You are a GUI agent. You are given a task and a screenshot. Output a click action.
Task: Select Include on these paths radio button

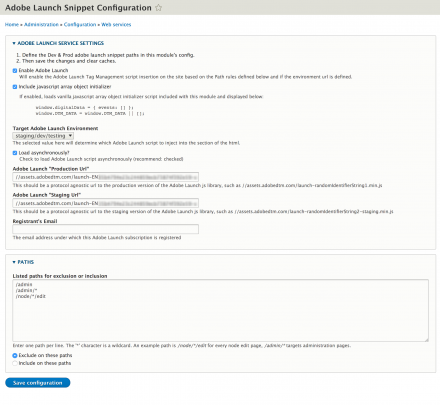15,363
